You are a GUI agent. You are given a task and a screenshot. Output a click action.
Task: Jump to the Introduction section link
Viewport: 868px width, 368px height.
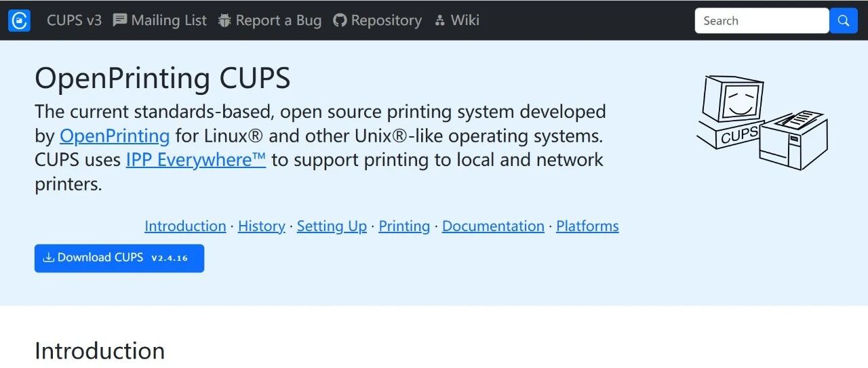point(185,226)
